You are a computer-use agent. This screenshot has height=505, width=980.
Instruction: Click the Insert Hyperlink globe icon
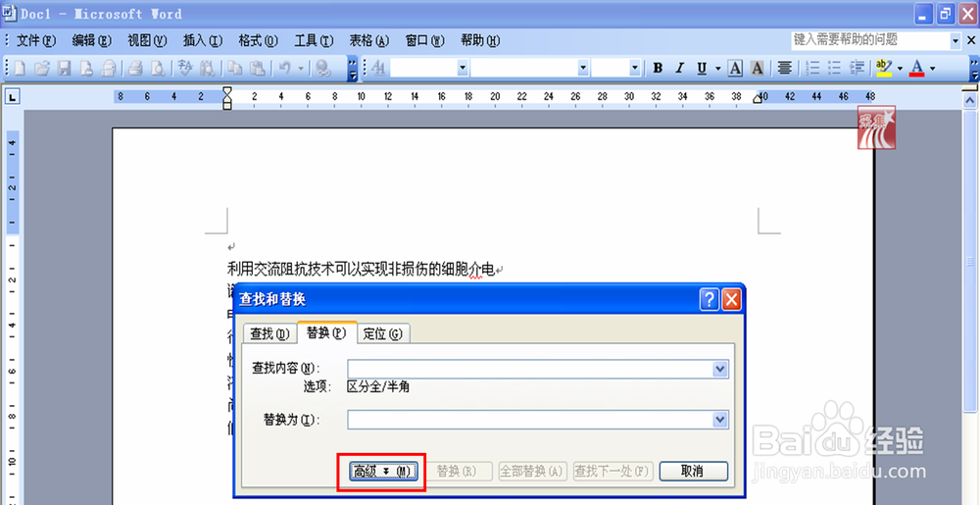coord(323,68)
